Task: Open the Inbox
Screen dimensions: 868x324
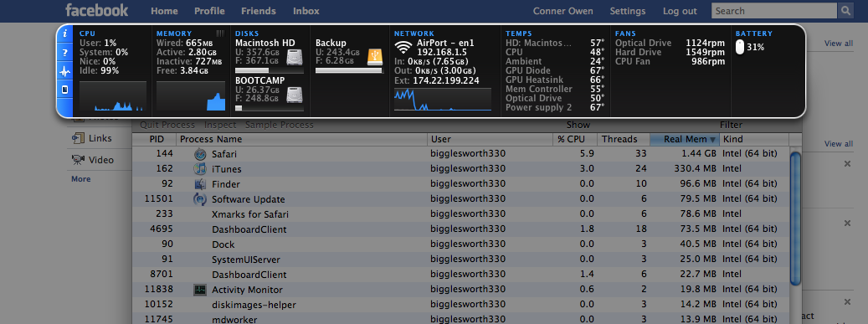Action: (306, 11)
